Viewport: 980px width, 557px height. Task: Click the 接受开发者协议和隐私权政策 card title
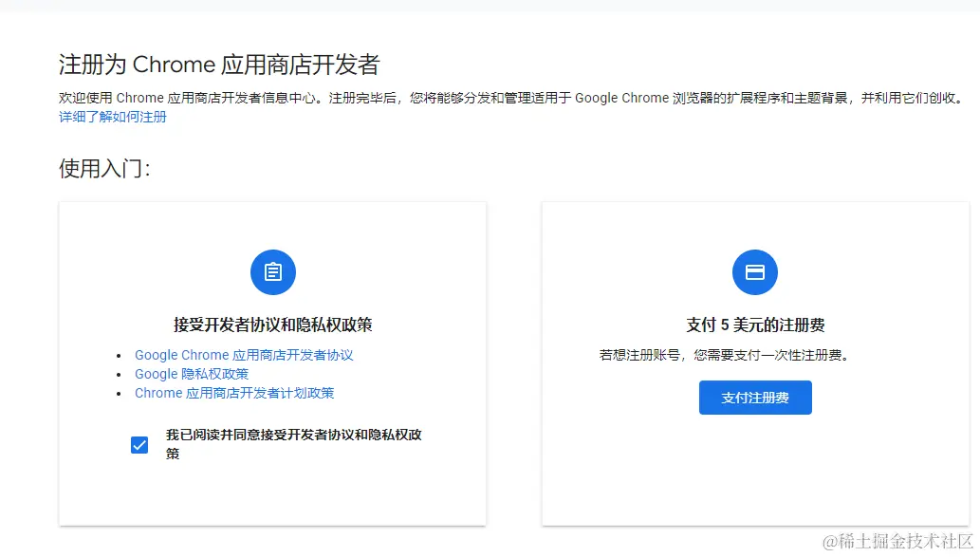(272, 325)
